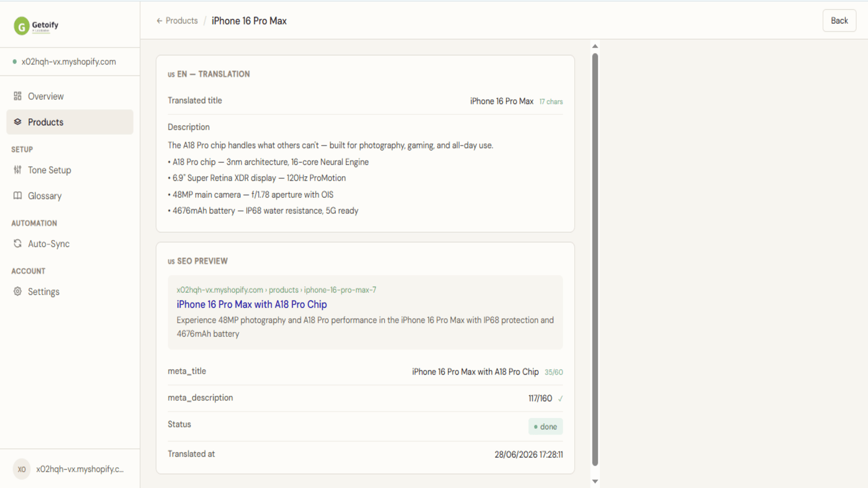Open Auto-Sync settings

(x=69, y=243)
